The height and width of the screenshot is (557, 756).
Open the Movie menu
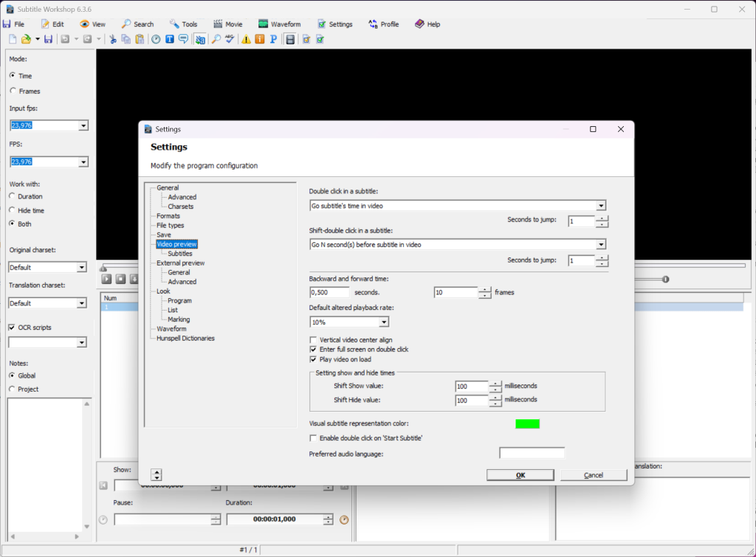pyautogui.click(x=228, y=24)
